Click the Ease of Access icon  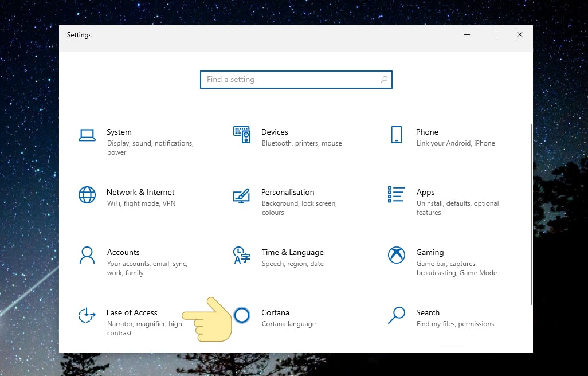coord(87,315)
